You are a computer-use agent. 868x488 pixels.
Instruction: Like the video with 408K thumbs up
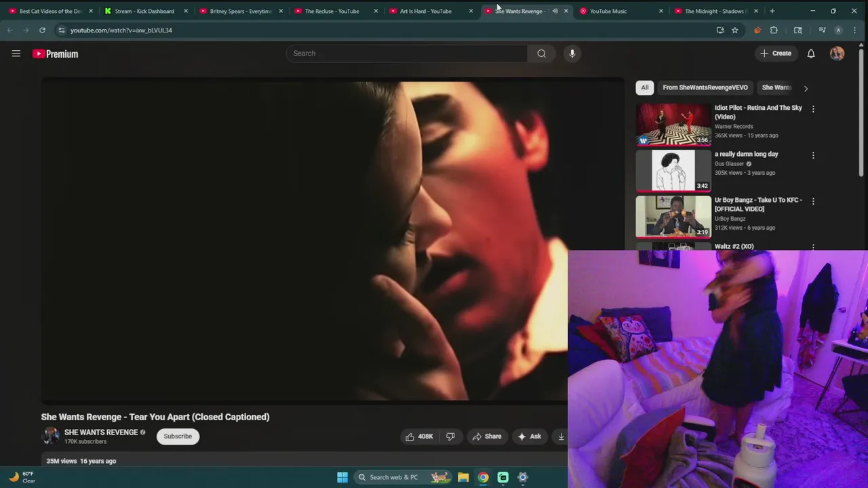419,436
